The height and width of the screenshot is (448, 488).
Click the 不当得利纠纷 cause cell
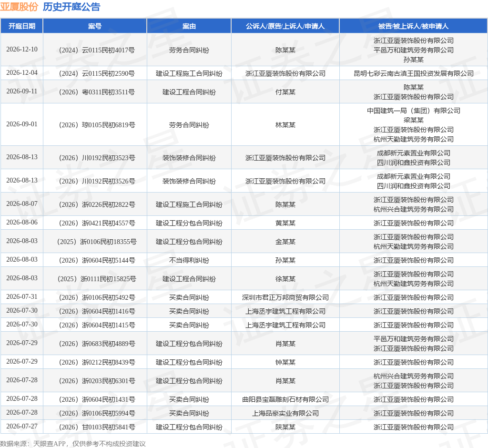pyautogui.click(x=189, y=260)
